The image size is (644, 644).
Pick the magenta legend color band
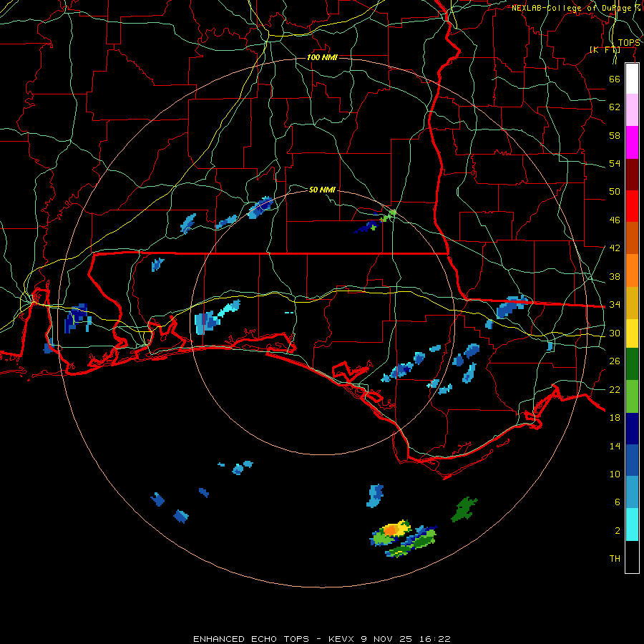point(632,142)
